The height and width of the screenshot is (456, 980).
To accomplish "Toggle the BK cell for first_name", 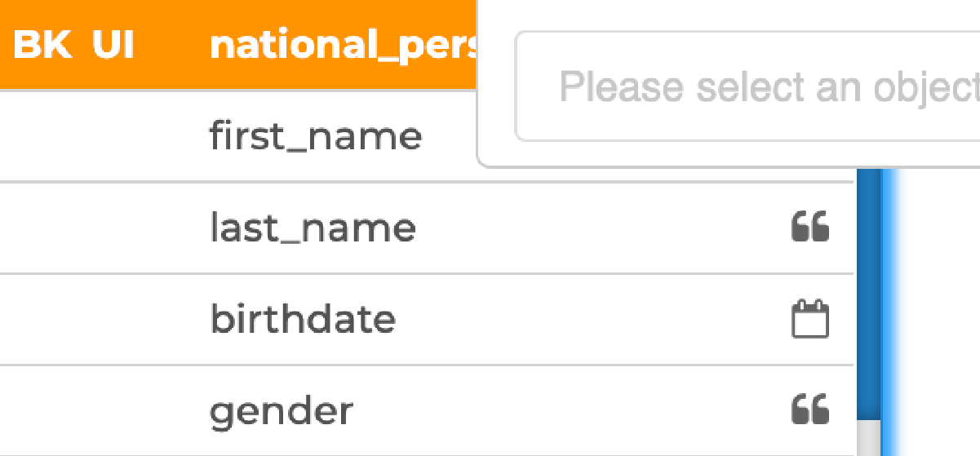I will tap(41, 136).
